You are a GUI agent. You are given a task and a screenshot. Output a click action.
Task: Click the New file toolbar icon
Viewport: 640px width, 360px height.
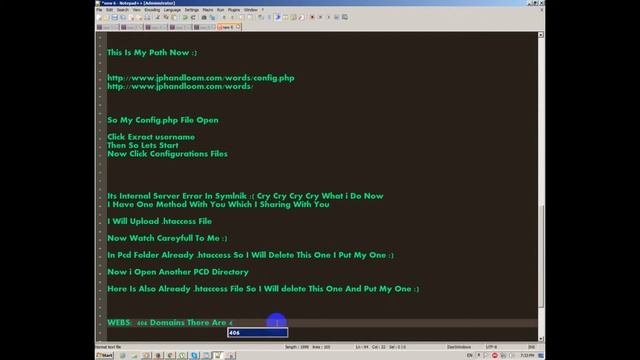point(99,17)
